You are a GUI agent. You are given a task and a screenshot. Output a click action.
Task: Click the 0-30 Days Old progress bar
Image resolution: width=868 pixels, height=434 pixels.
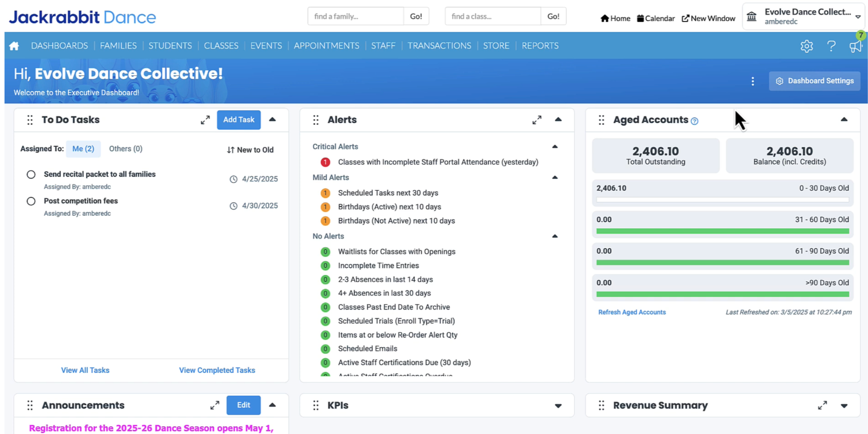coord(722,200)
